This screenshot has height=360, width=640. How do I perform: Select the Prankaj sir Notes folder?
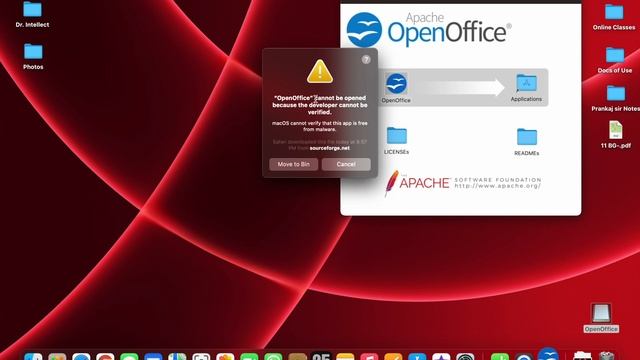(x=616, y=93)
